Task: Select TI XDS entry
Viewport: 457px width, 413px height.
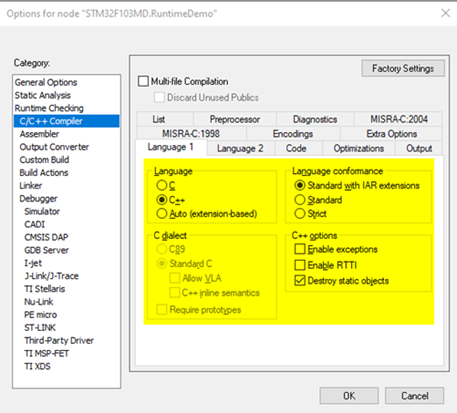Action: (66, 367)
